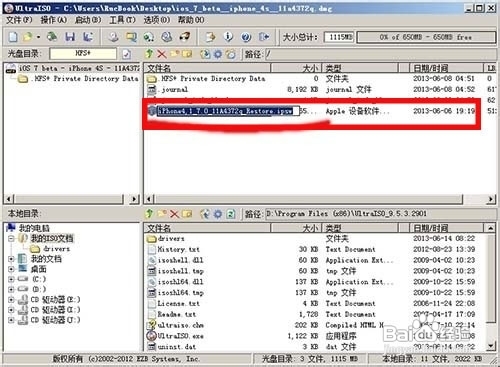Create new folder in disc image toolbar
This screenshot has height=367, width=500.
coord(175,54)
